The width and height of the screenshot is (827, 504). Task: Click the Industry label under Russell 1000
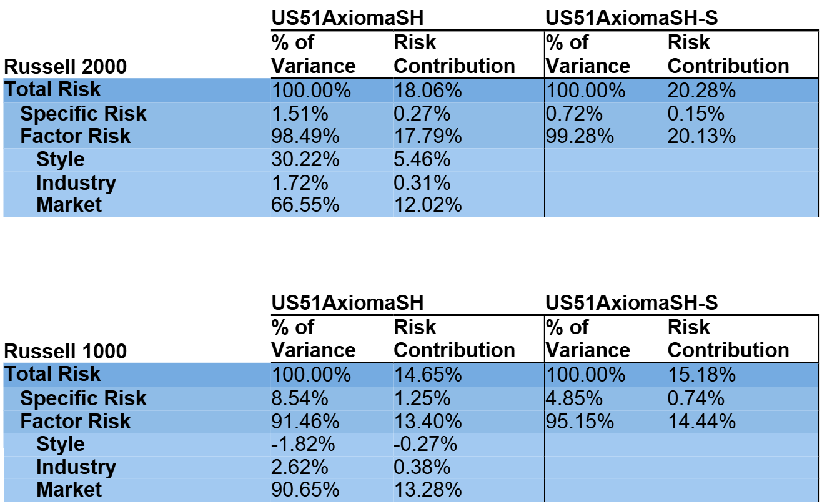[x=76, y=467]
